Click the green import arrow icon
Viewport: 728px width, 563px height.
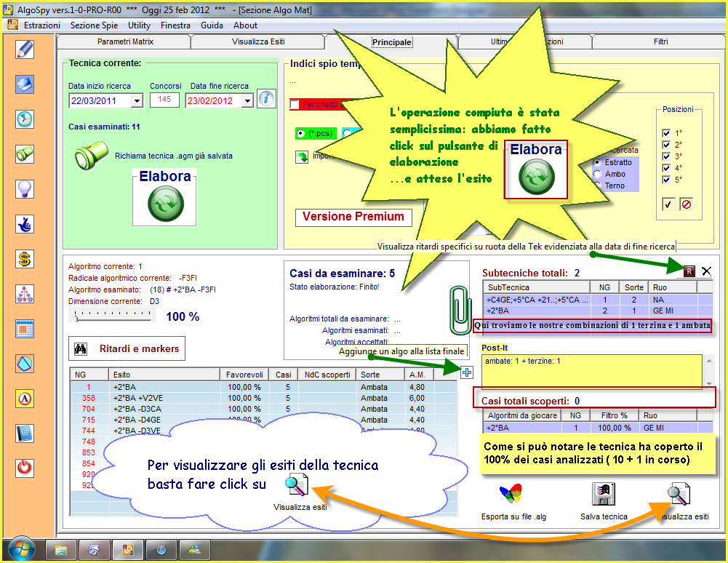click(x=302, y=157)
